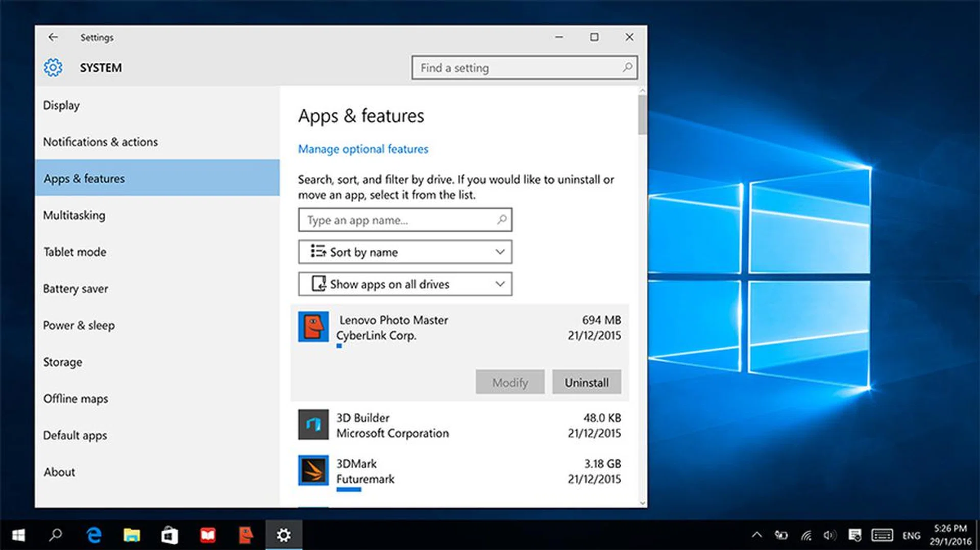Click the 3DMark app icon
This screenshot has width=980, height=550.
pos(313,470)
